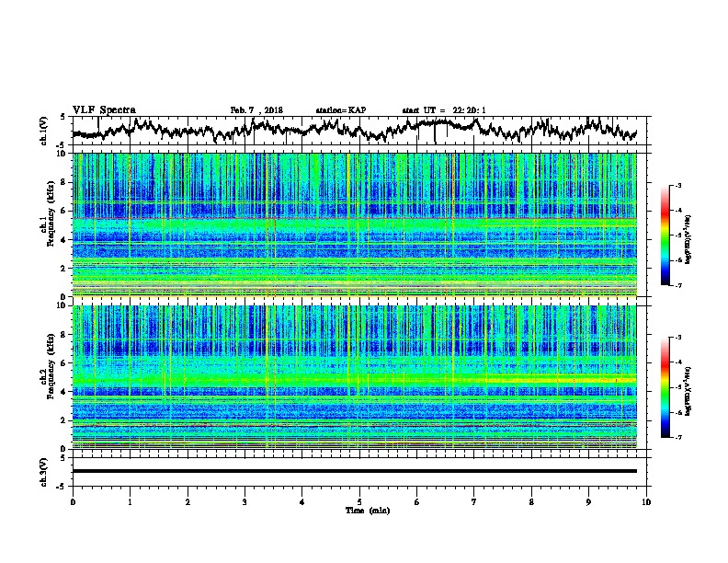The image size is (728, 563).
Task: Click the 'ch.1(V)' waveform axis label
Action: [44, 131]
